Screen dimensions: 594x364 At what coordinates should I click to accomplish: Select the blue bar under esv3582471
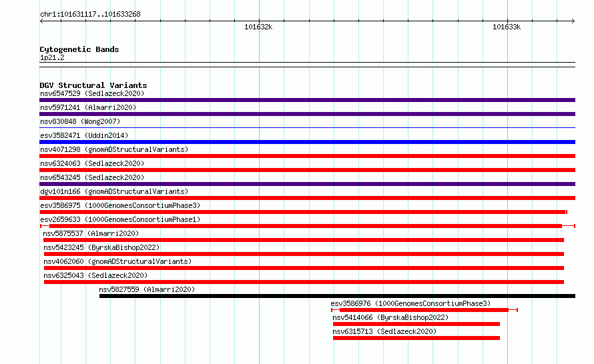307,142
